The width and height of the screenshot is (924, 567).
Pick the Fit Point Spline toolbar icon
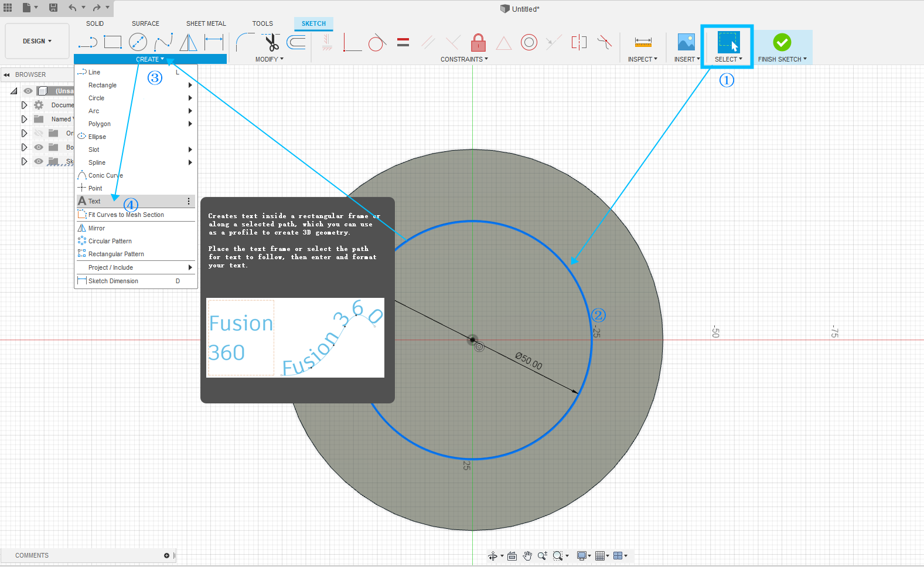coord(163,42)
